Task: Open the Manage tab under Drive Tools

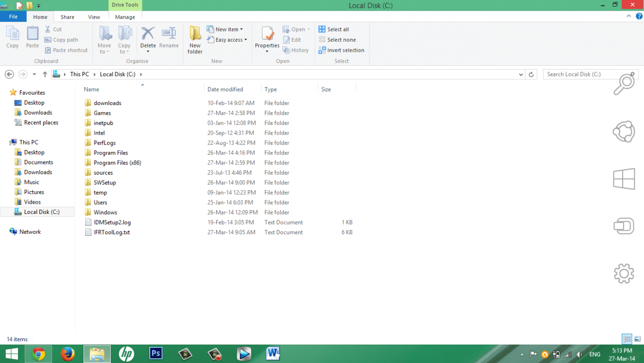Action: (125, 17)
